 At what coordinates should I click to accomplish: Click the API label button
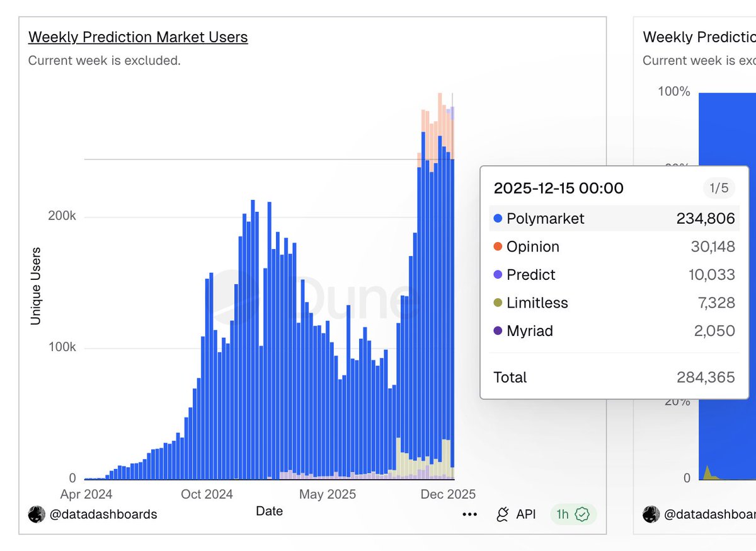click(526, 514)
